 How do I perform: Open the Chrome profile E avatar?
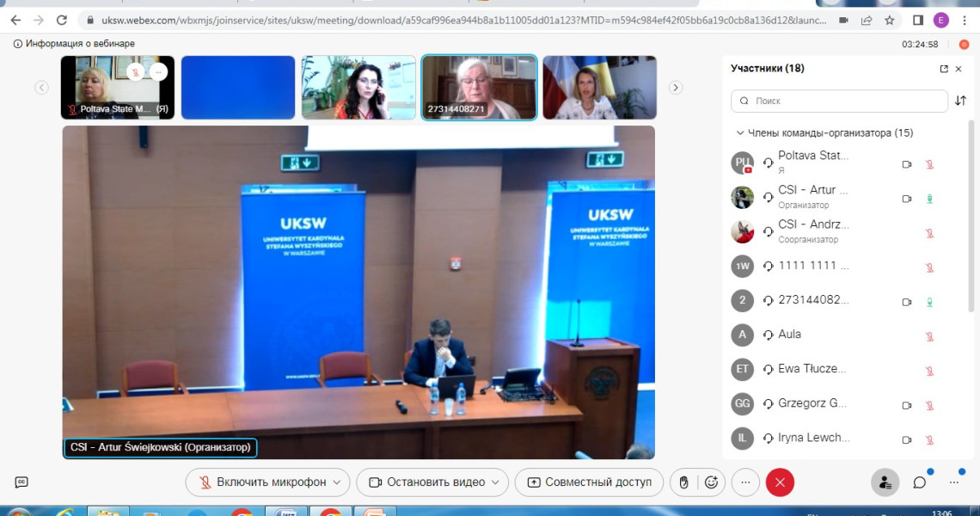[x=941, y=21]
